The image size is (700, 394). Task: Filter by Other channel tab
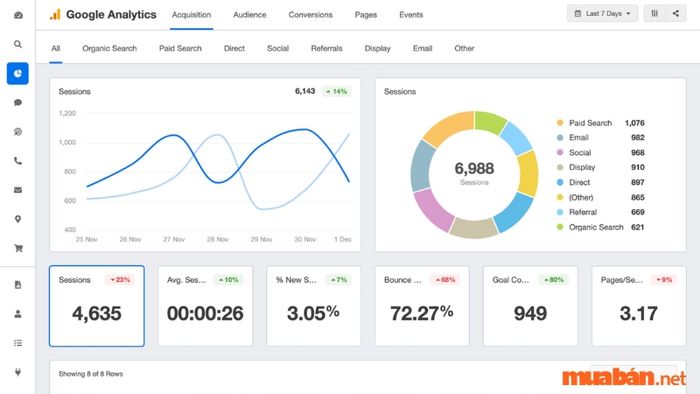pyautogui.click(x=464, y=48)
